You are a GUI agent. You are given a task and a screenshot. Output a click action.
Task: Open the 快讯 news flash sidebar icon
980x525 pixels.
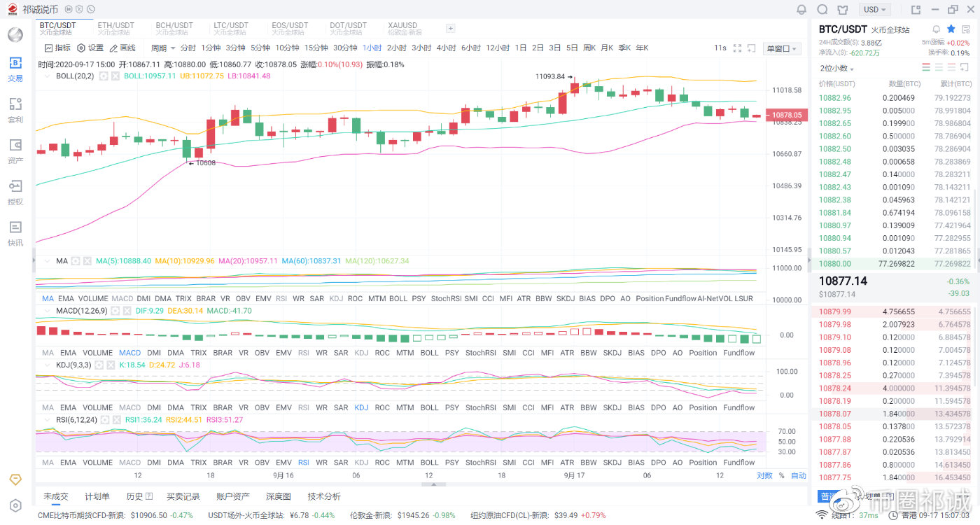15,233
